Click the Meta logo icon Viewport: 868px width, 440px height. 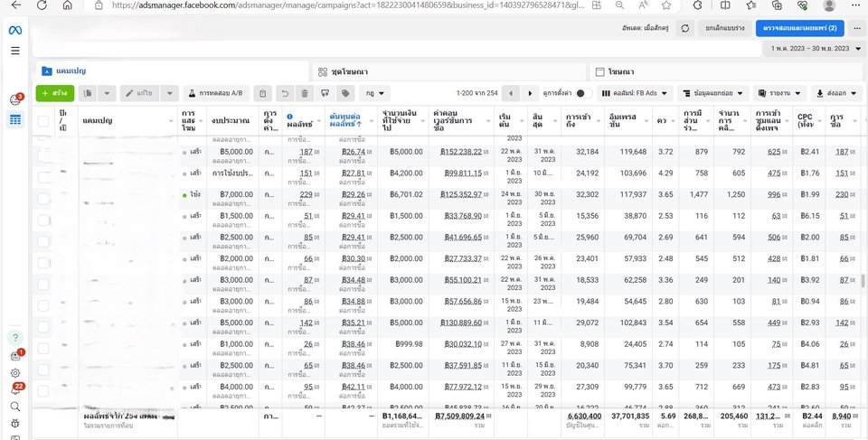15,31
